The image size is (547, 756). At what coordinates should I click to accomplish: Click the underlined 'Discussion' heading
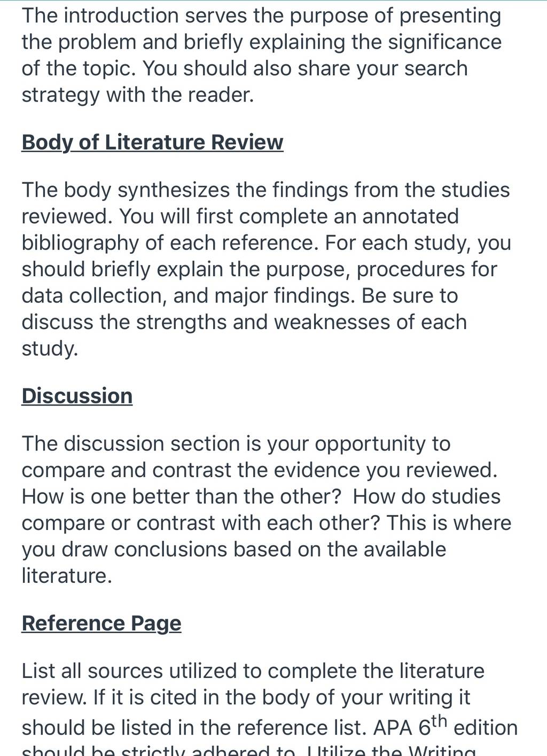77,396
